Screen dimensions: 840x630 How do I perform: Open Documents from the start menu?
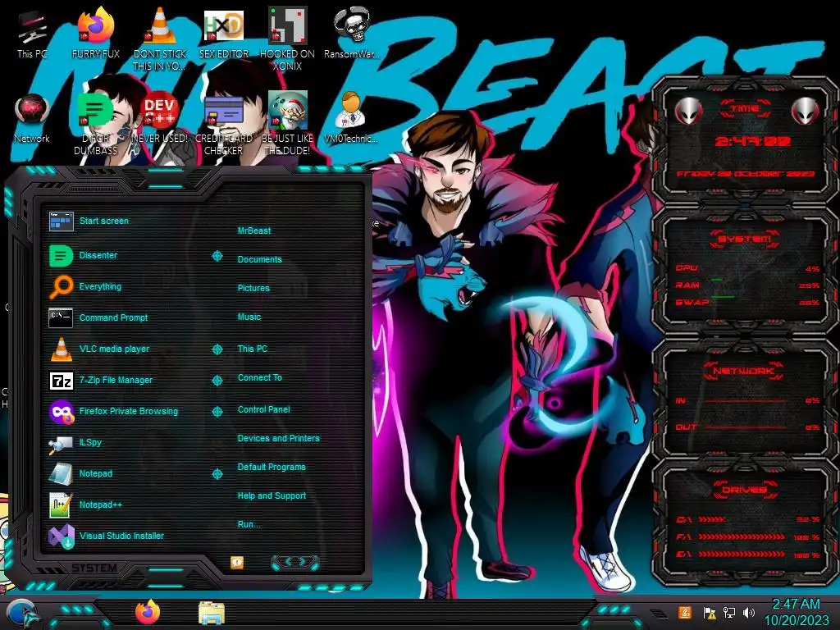[x=259, y=259]
